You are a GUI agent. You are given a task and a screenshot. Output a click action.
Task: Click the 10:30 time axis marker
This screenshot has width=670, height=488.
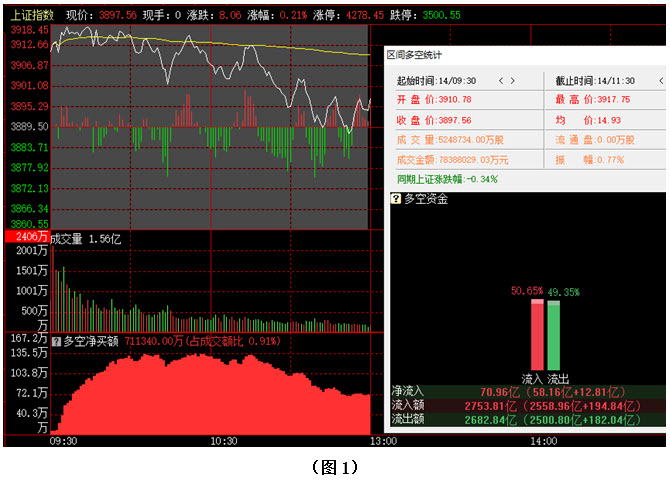click(222, 441)
